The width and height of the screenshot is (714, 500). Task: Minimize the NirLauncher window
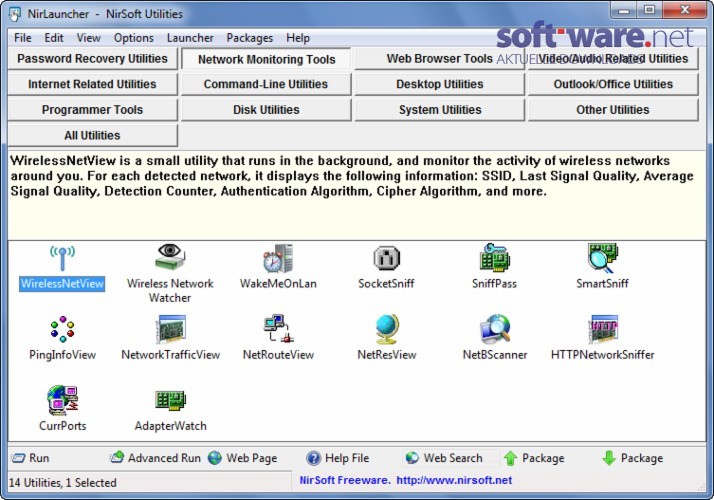click(x=624, y=10)
